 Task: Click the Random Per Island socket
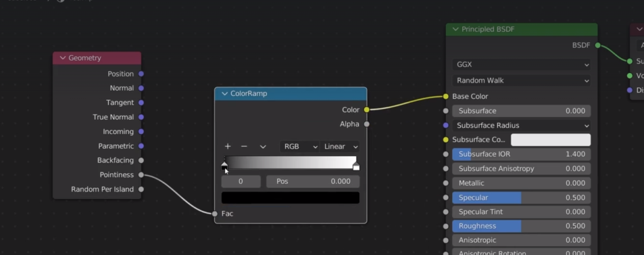pyautogui.click(x=142, y=189)
